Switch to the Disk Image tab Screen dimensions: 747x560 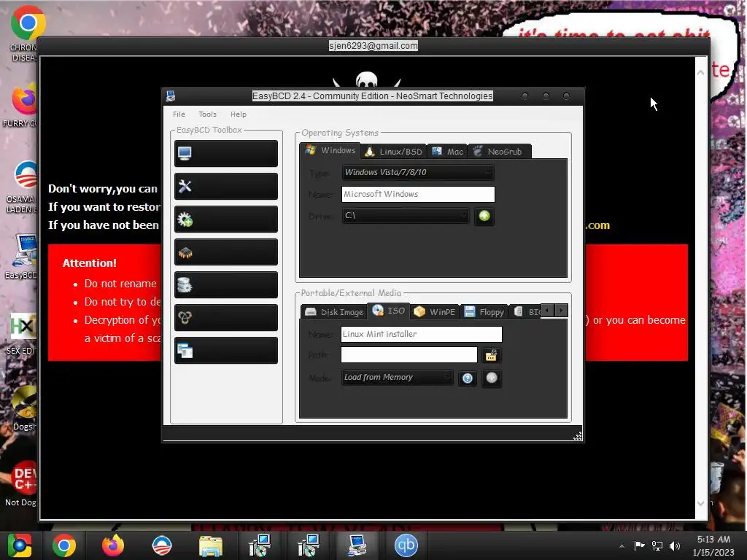[334, 312]
